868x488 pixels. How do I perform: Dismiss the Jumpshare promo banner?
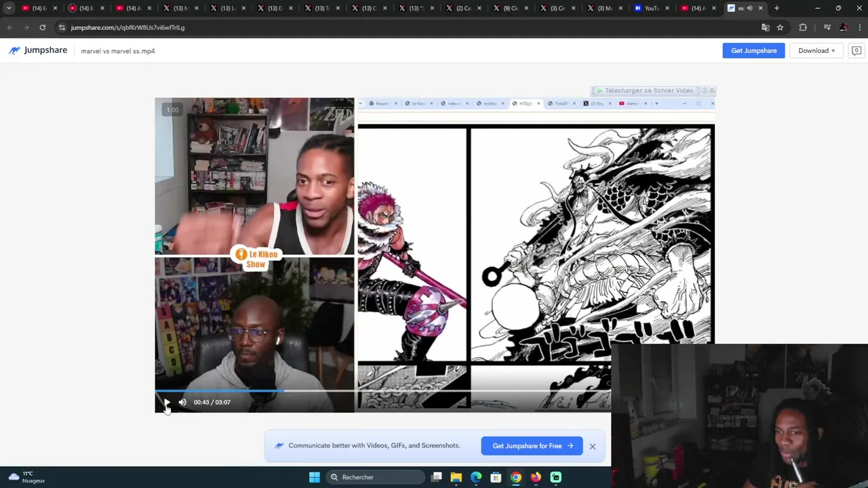(592, 446)
